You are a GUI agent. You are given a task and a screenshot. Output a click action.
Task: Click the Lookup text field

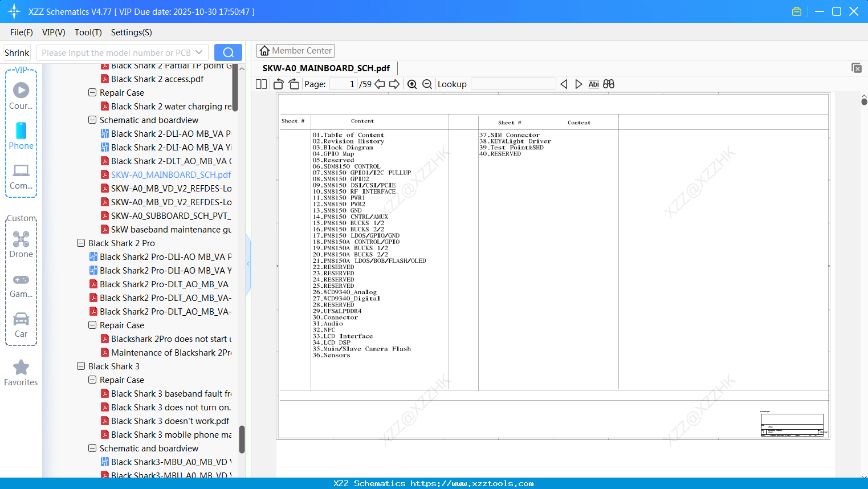[514, 84]
